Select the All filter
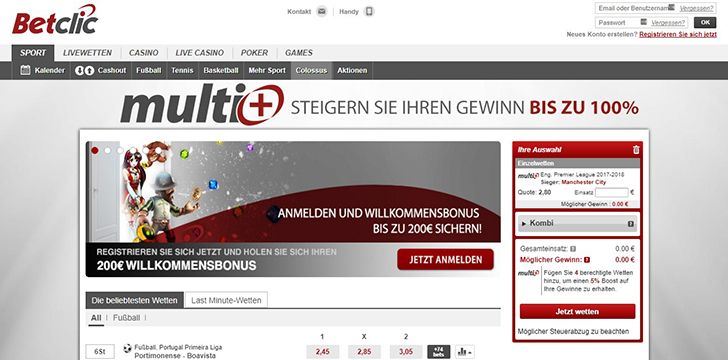The height and width of the screenshot is (360, 728). [x=96, y=318]
